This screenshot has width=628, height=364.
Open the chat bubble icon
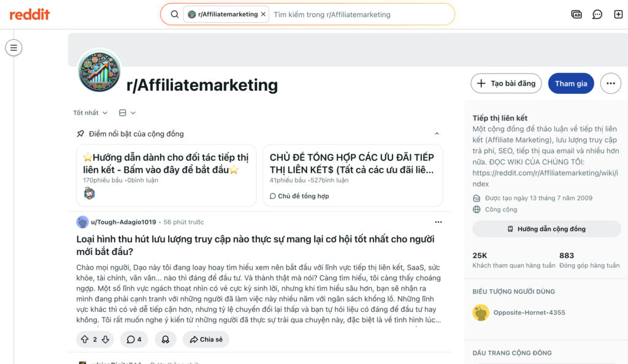[597, 13]
